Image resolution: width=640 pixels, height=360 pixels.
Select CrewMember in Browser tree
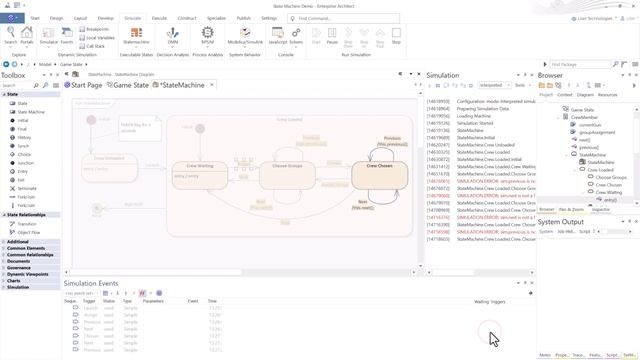[584, 117]
